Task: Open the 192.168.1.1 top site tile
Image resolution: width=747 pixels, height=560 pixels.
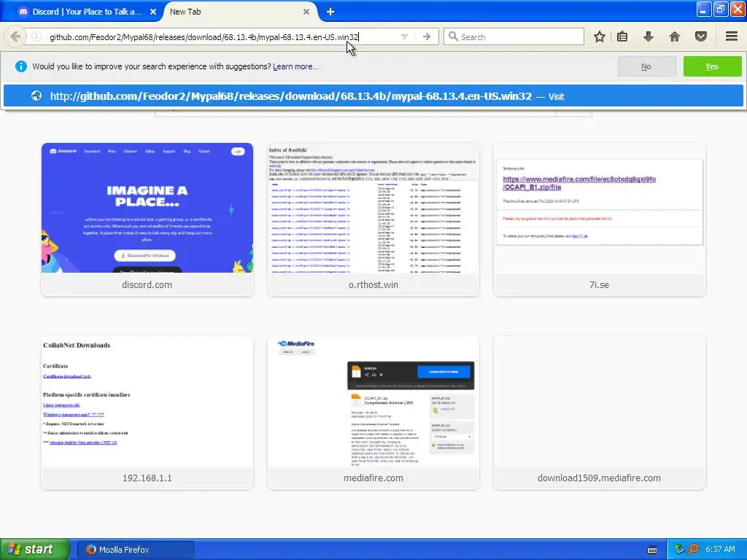Action: coord(147,413)
